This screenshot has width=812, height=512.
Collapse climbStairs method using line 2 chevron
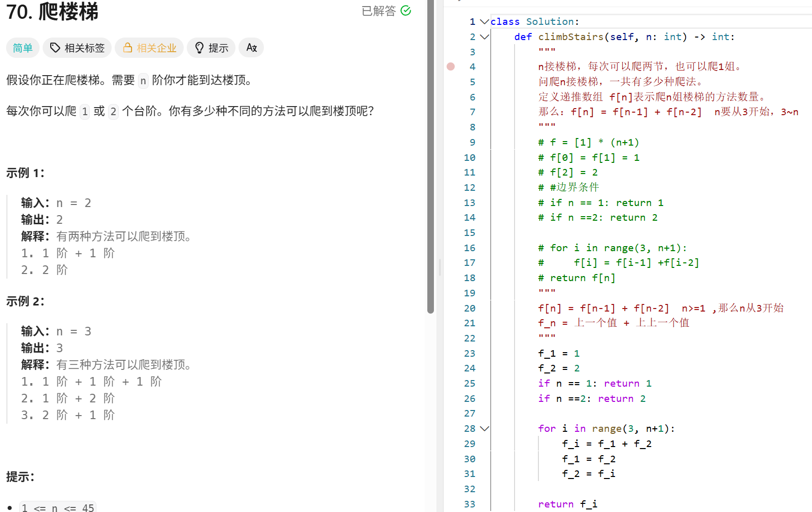coord(484,37)
